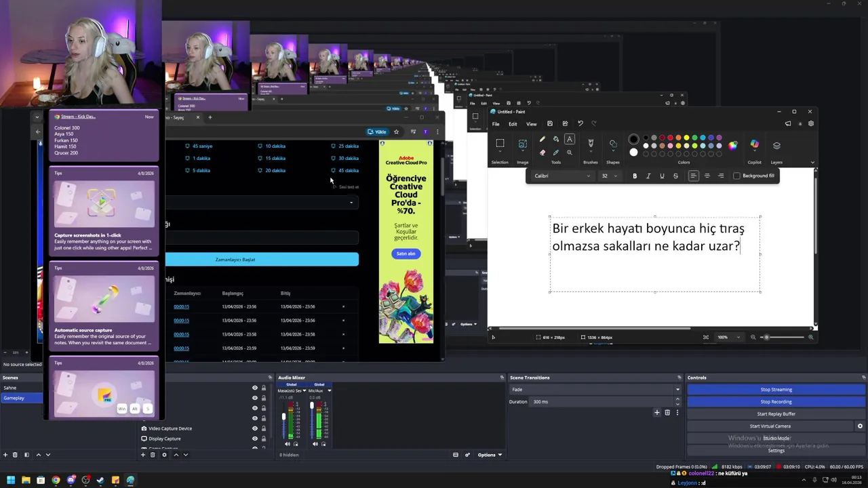The height and width of the screenshot is (488, 868).
Task: Apply Underline formatting to text
Action: point(662,176)
